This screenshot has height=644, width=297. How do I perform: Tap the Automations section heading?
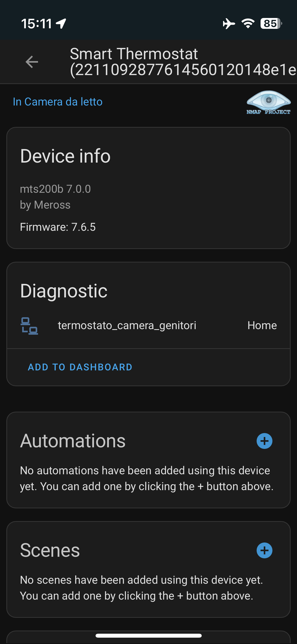tap(73, 440)
